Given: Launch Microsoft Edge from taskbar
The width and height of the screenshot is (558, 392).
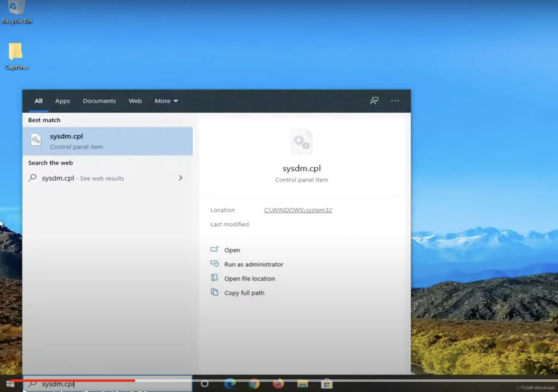Looking at the screenshot, I should coord(230,384).
